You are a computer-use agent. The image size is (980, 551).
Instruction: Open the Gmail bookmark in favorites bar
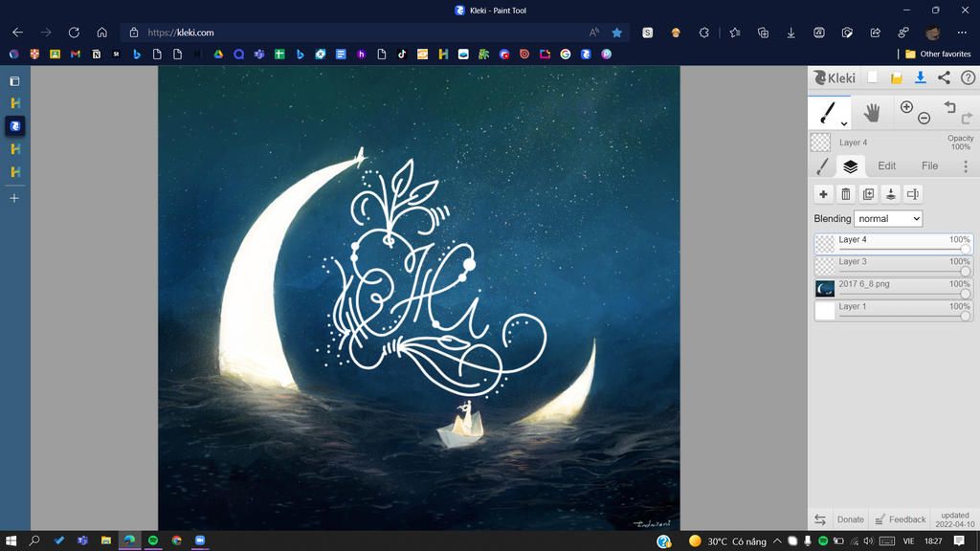click(x=76, y=55)
